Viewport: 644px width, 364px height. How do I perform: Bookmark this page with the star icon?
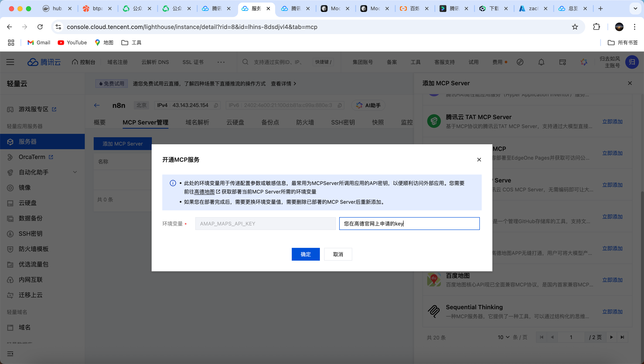(575, 27)
